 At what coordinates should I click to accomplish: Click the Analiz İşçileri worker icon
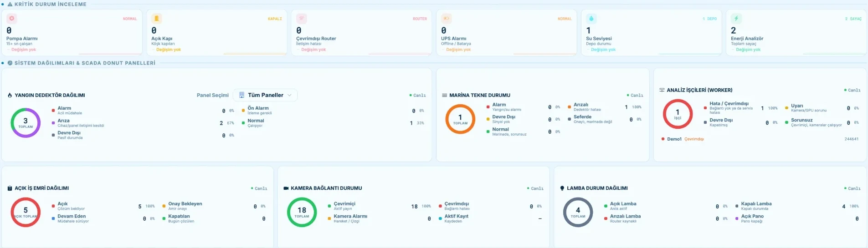click(x=662, y=90)
